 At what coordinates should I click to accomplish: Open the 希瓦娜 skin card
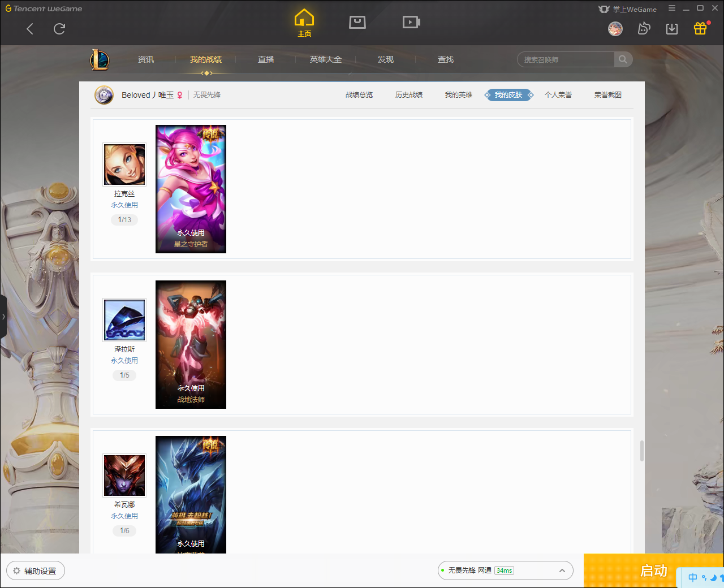191,495
